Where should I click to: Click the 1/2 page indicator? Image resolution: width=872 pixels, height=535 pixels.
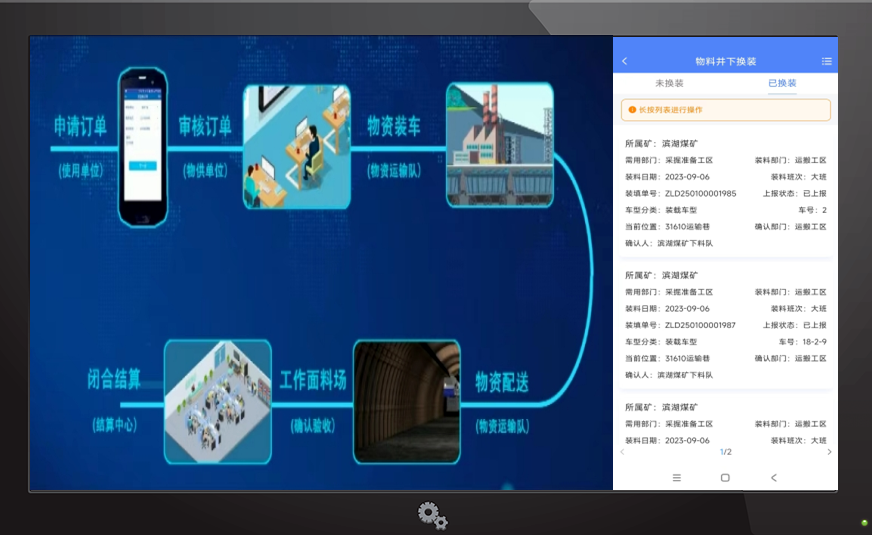tap(726, 452)
